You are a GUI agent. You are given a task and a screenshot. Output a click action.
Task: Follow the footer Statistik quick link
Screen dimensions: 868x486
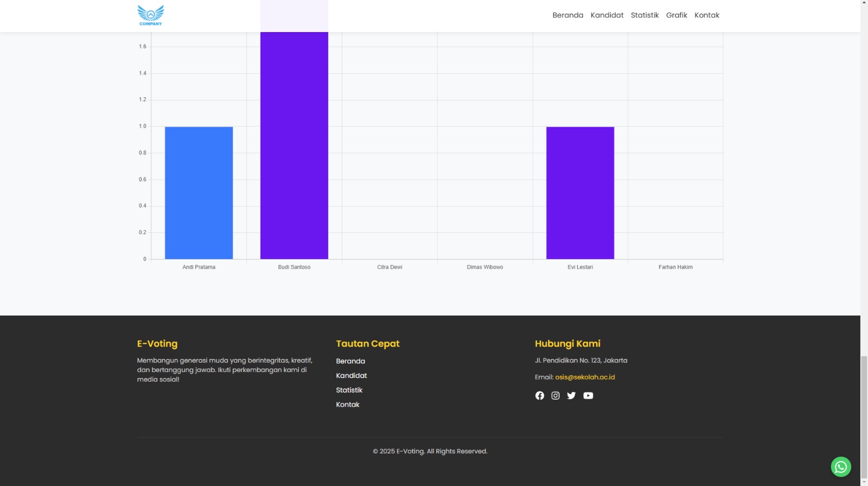349,390
